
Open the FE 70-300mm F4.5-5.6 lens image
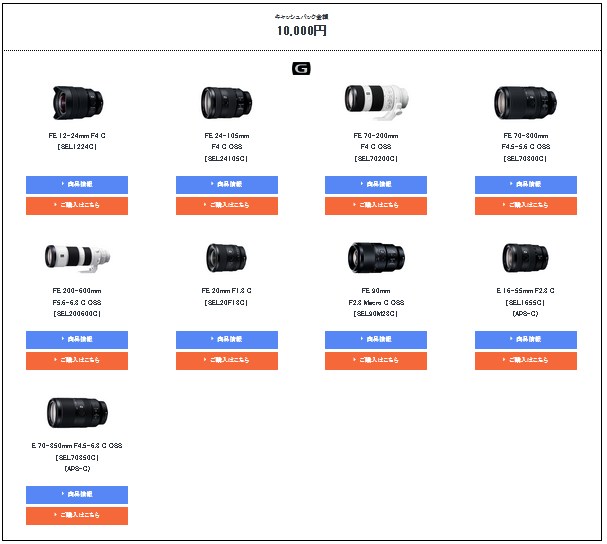point(526,103)
